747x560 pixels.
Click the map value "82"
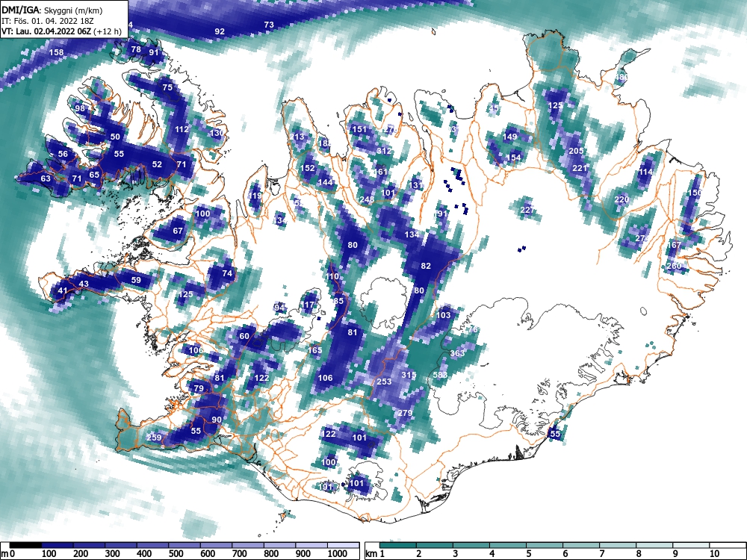click(x=426, y=266)
